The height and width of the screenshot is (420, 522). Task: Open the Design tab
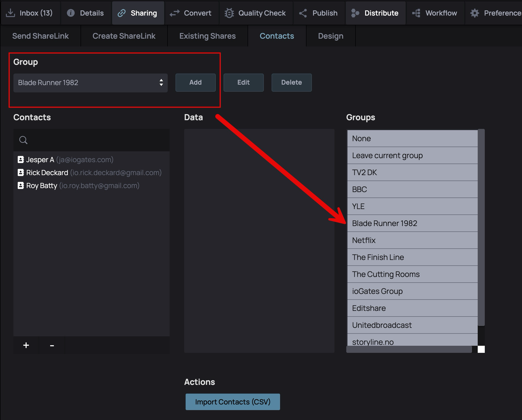pos(330,36)
